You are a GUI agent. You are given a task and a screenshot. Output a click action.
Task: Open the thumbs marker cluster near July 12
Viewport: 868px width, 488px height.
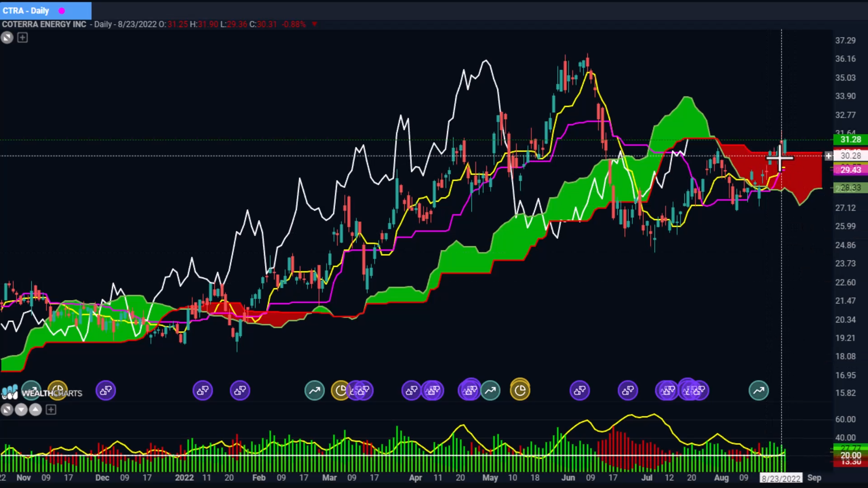coord(667,390)
